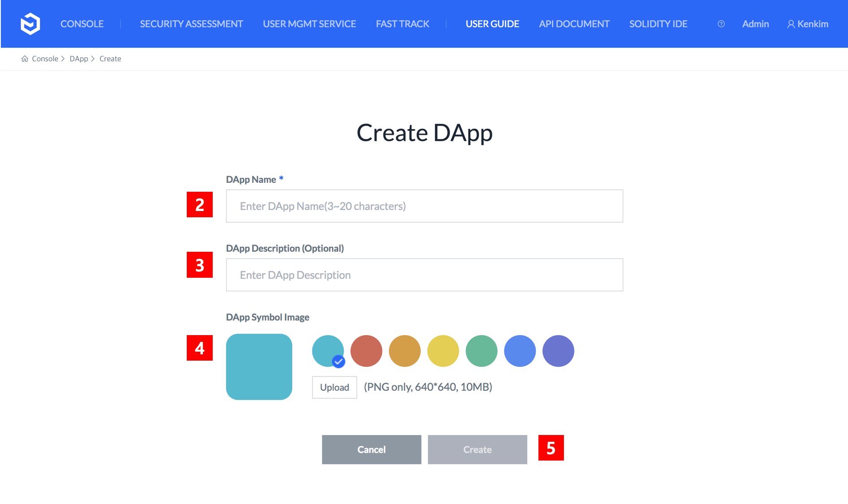Open the help question-mark icon
848x504 pixels.
coord(721,24)
